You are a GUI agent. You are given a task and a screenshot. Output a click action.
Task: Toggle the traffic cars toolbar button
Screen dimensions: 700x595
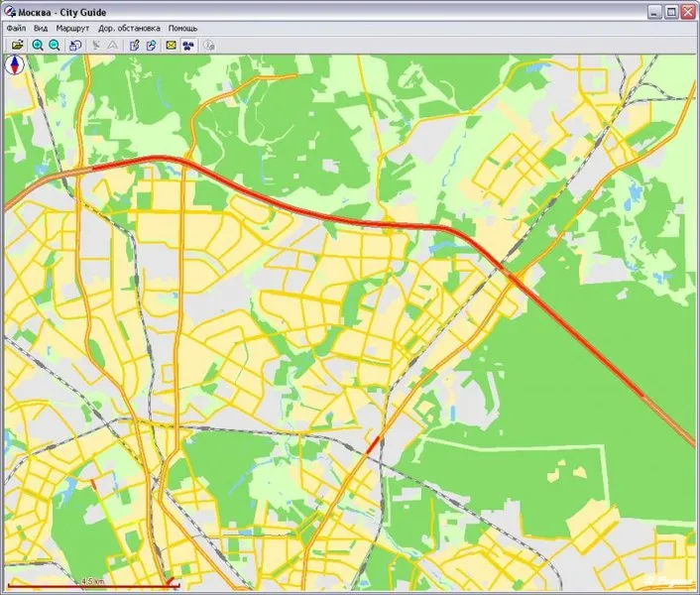coord(188,45)
